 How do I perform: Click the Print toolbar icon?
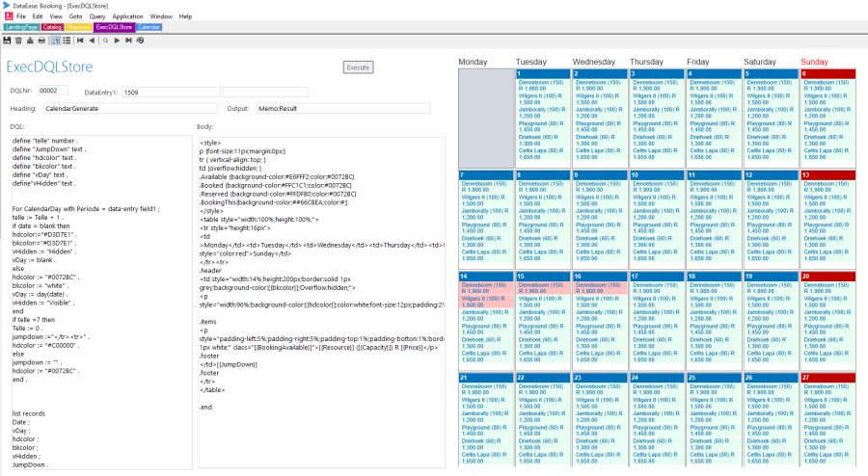coord(41,40)
